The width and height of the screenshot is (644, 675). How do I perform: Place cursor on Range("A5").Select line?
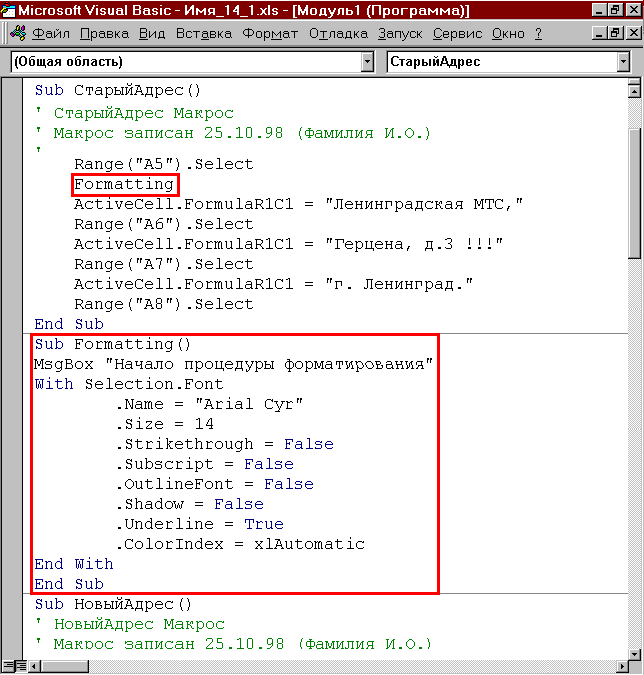[164, 164]
